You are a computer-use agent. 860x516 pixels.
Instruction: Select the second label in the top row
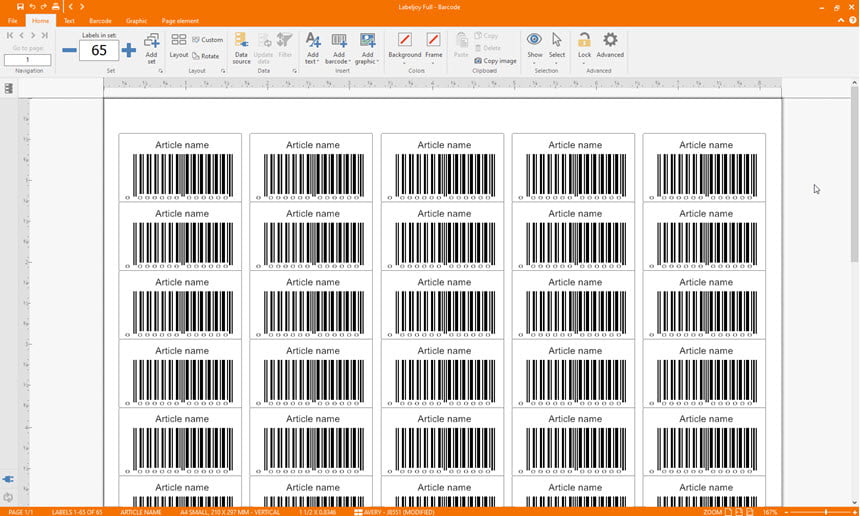311,167
